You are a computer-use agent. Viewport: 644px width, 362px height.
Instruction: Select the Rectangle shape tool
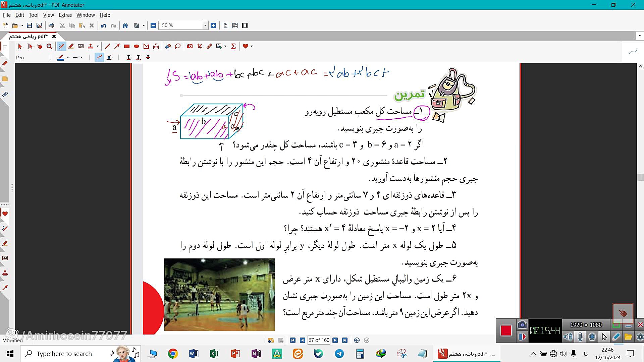click(x=127, y=46)
